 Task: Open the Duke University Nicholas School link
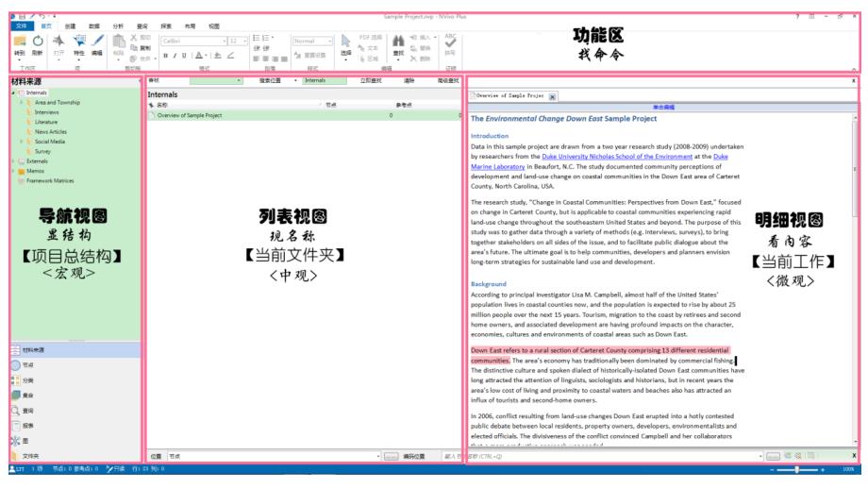click(617, 157)
